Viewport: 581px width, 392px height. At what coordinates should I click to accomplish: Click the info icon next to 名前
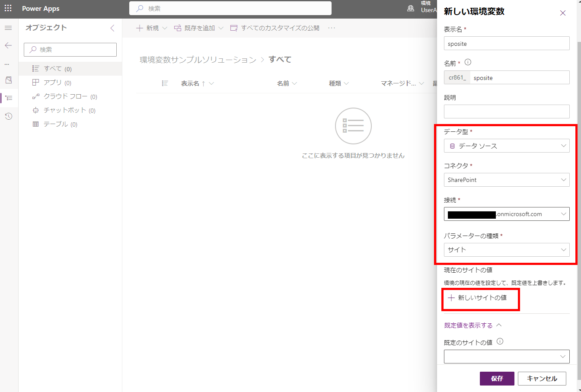468,63
